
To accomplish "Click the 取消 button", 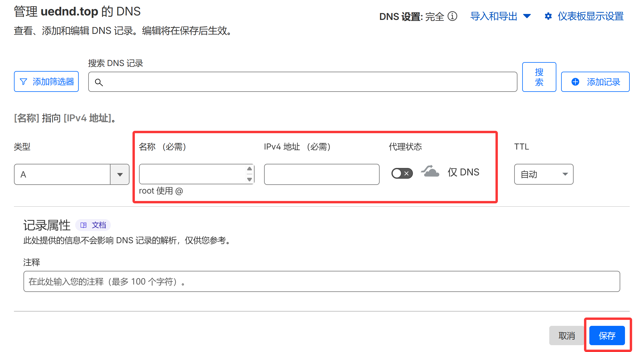I will [567, 336].
